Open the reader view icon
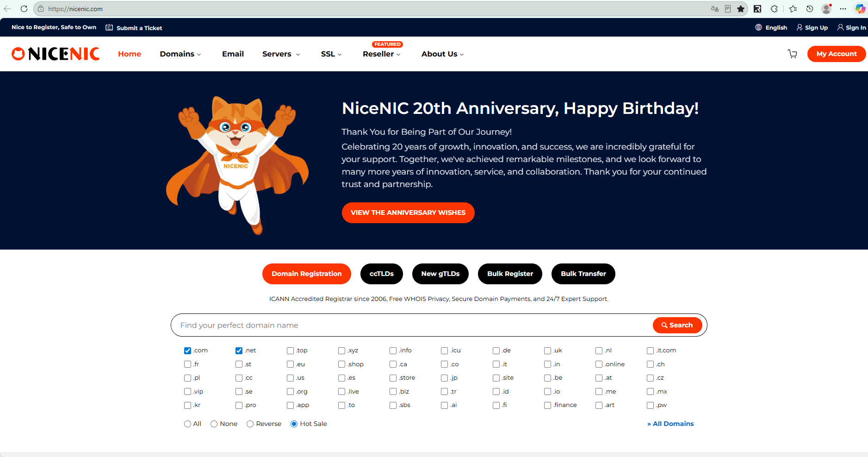Viewport: 868px width, 457px height. [x=728, y=9]
